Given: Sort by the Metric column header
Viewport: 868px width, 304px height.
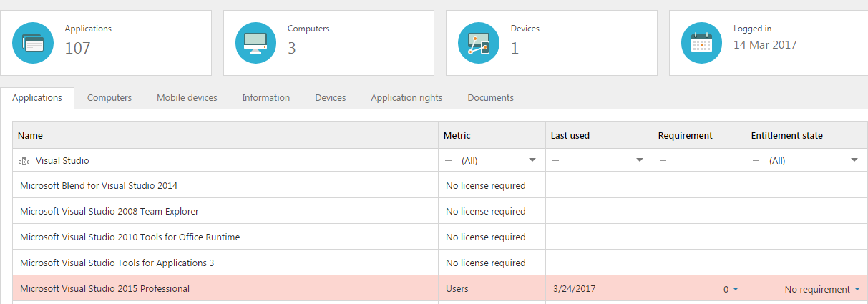Looking at the screenshot, I should (492, 135).
